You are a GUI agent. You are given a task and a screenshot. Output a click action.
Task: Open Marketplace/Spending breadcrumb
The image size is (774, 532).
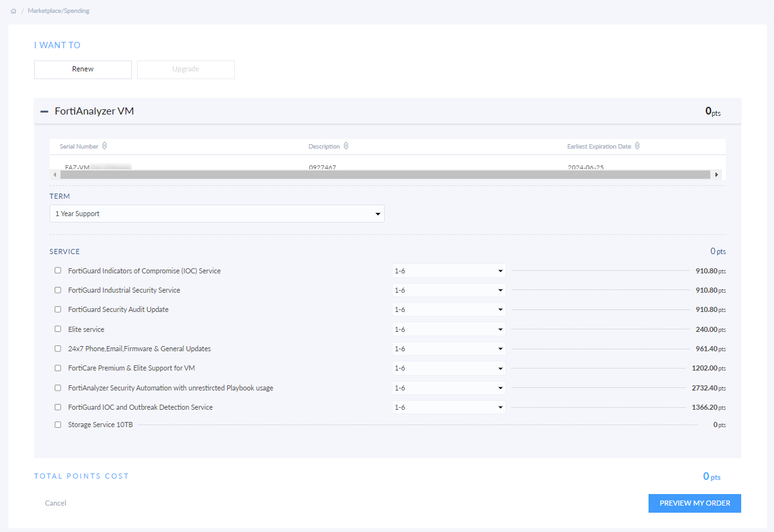pyautogui.click(x=59, y=11)
